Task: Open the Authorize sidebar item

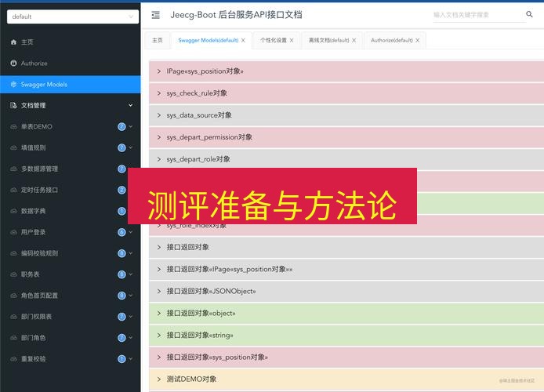Action: [70, 64]
